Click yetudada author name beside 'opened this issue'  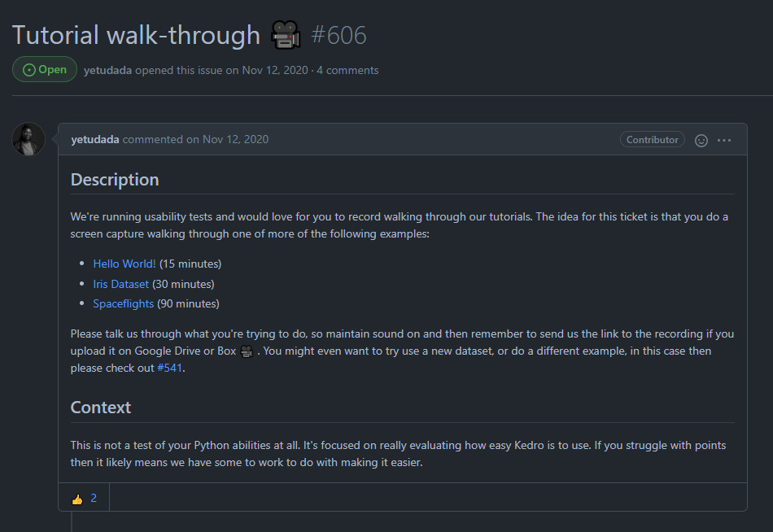pyautogui.click(x=107, y=70)
